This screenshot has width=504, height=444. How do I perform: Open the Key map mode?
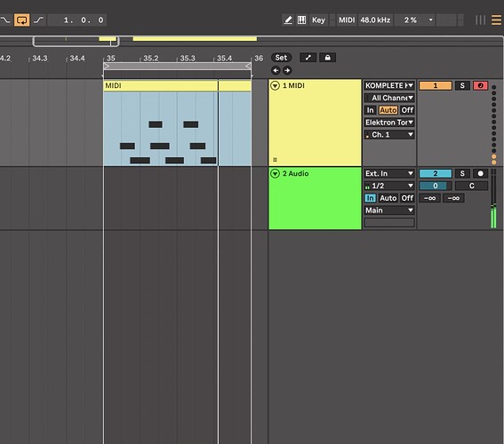click(x=318, y=20)
